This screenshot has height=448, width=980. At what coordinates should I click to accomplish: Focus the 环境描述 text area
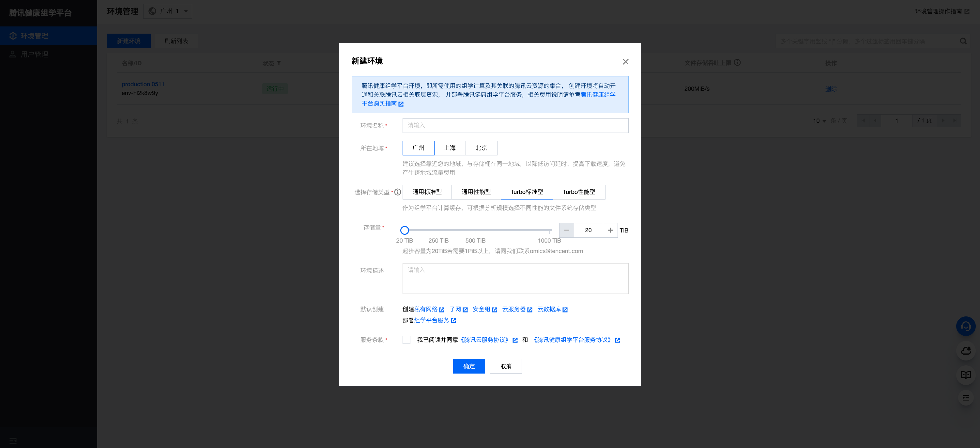point(515,278)
